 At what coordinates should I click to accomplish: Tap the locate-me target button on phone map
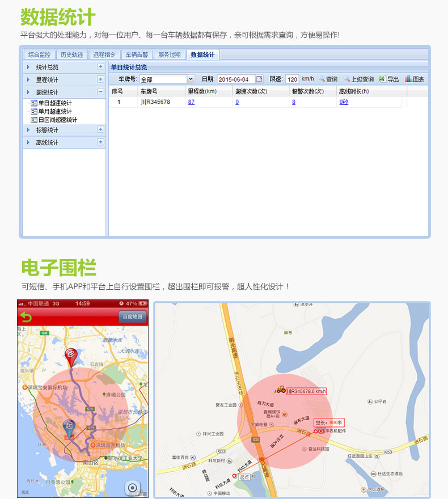point(133,487)
